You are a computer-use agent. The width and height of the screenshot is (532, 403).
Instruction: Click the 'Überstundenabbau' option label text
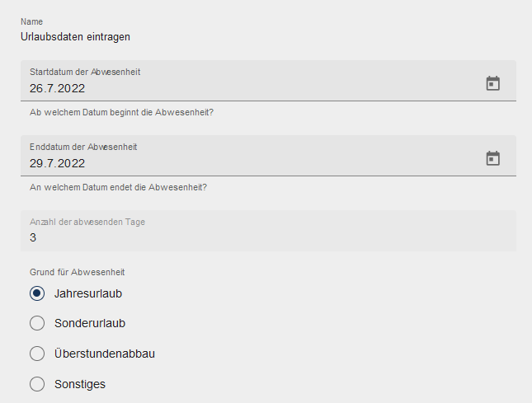click(105, 354)
